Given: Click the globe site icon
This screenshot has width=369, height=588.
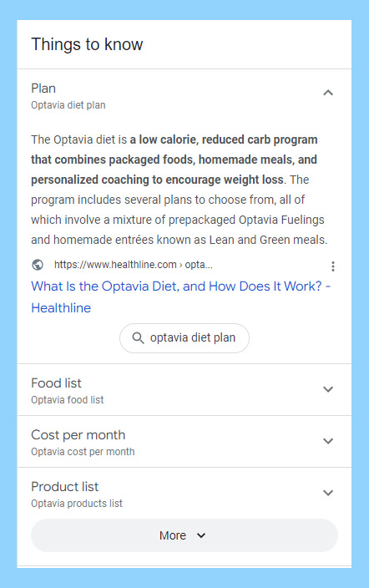Looking at the screenshot, I should point(38,265).
